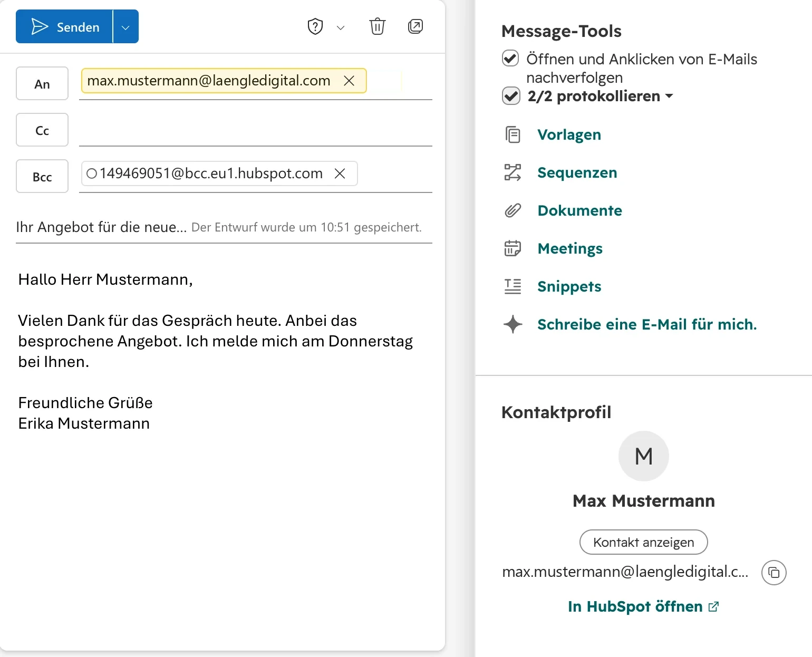Open Sequenzen in Message-Tools

[x=577, y=172]
